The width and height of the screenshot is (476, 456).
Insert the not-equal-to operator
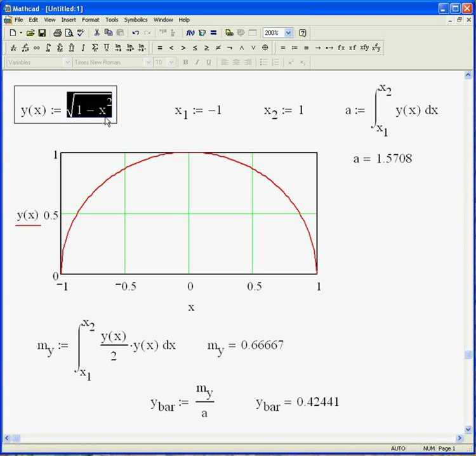coord(218,48)
